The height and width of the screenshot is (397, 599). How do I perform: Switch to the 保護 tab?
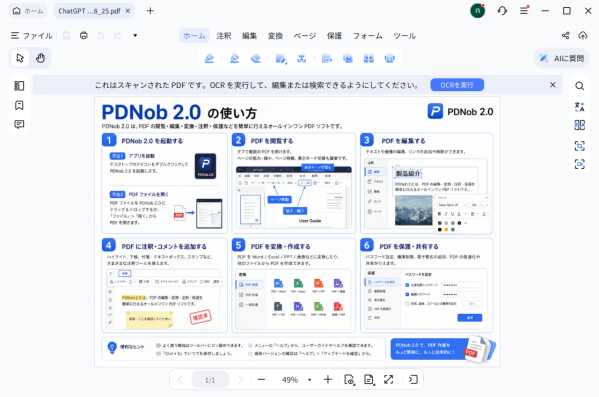[x=334, y=36]
